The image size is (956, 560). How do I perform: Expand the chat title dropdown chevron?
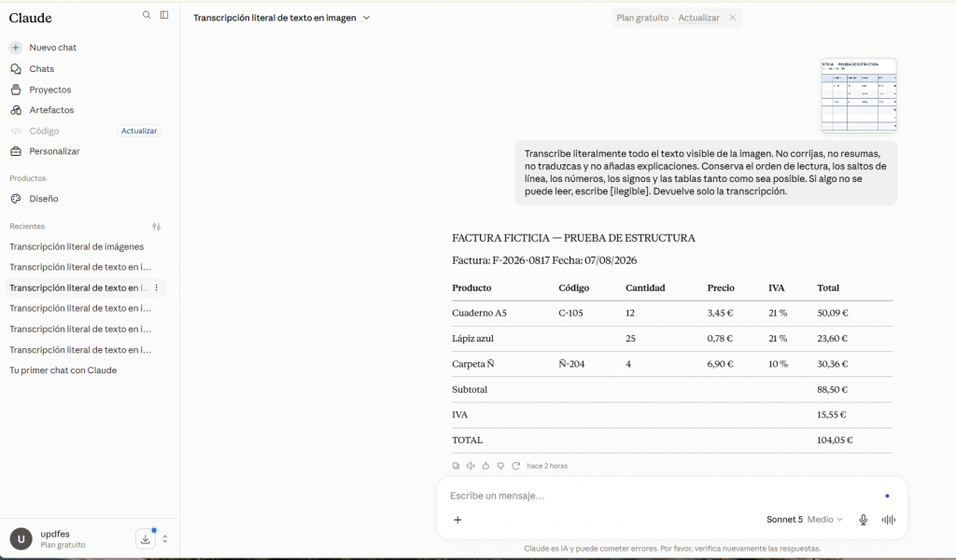click(366, 18)
